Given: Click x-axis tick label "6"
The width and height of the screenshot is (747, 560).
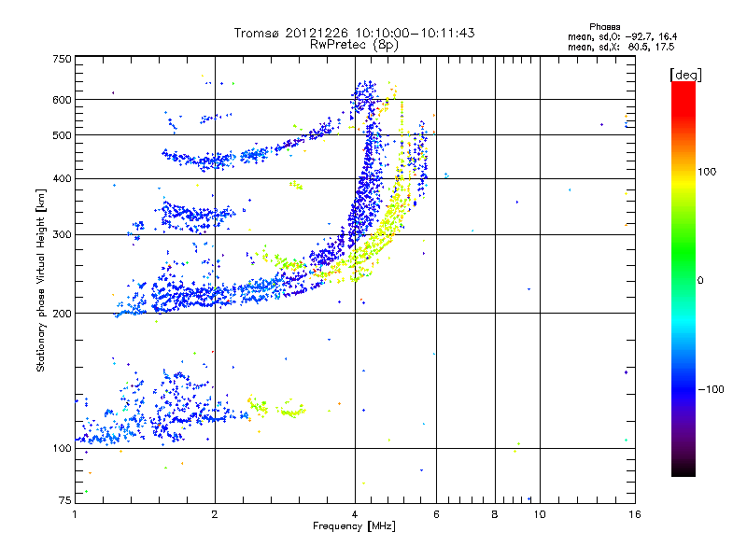Looking at the screenshot, I should pyautogui.click(x=436, y=514).
